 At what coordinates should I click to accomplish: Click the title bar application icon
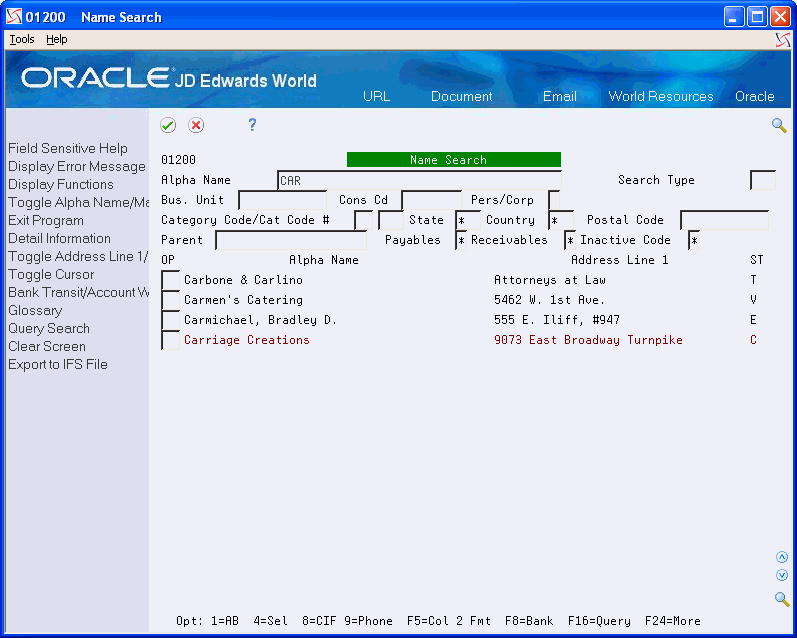click(x=14, y=17)
